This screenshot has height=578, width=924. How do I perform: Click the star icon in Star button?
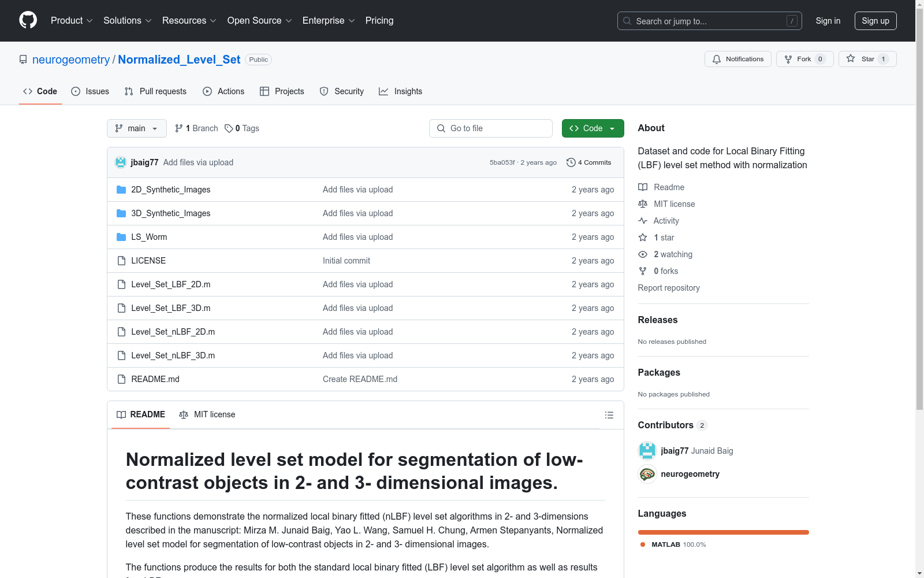click(851, 58)
